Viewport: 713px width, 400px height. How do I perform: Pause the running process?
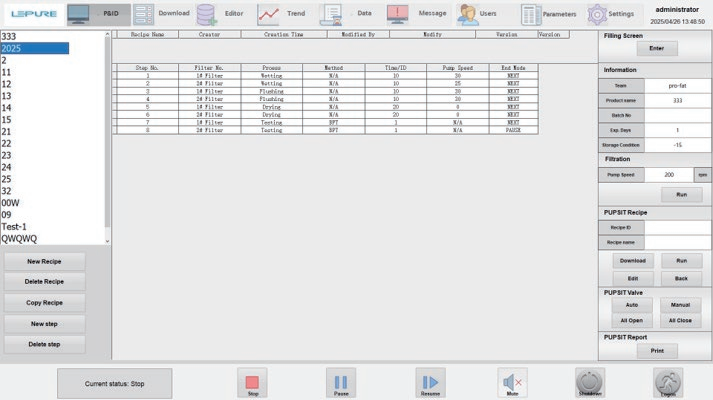coord(340,383)
